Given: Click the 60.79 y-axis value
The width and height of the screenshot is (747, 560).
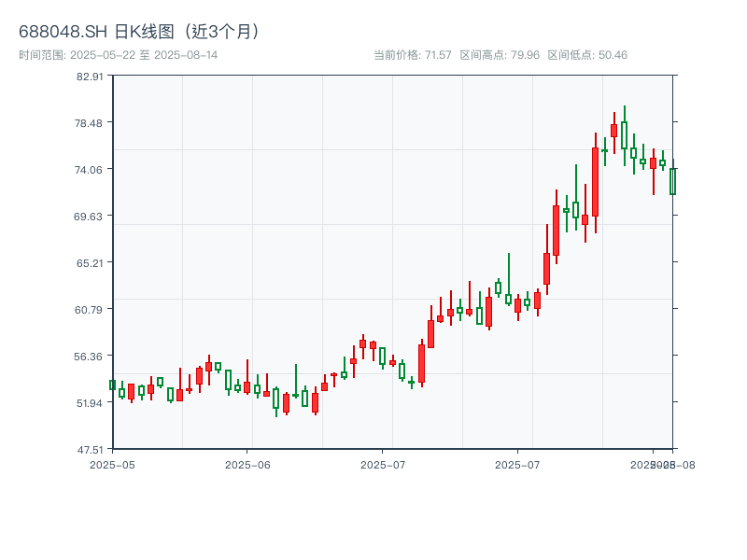Looking at the screenshot, I should click(x=89, y=310).
